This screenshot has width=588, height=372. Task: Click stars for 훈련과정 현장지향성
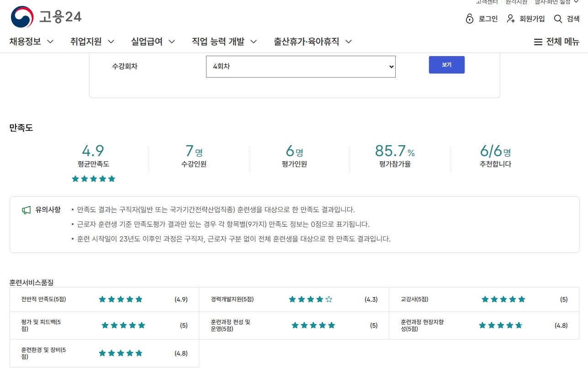click(501, 325)
